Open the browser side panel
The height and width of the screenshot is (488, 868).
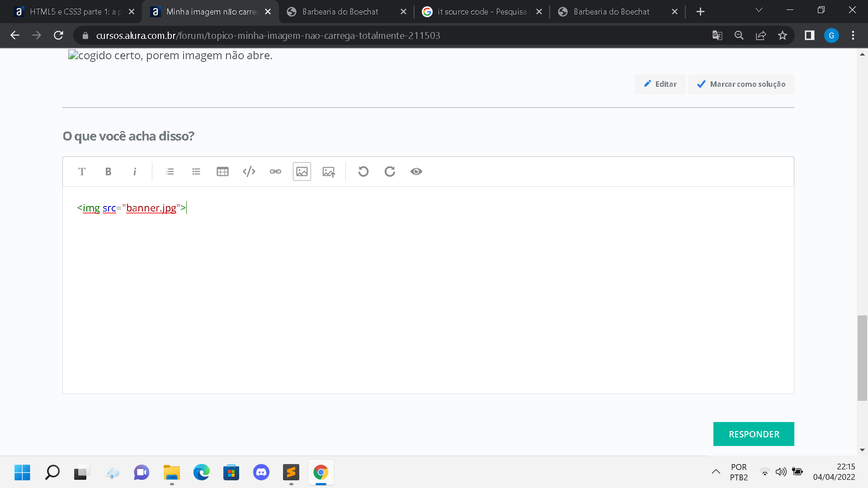coord(809,35)
